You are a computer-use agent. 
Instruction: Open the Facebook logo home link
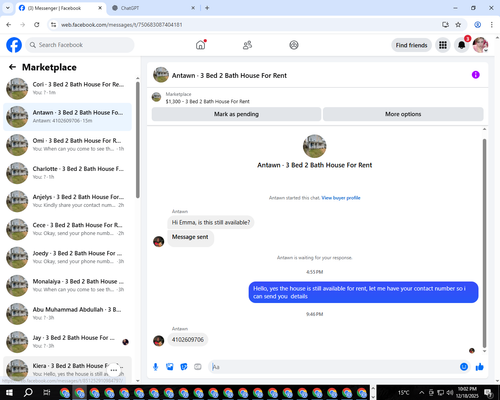(x=14, y=45)
